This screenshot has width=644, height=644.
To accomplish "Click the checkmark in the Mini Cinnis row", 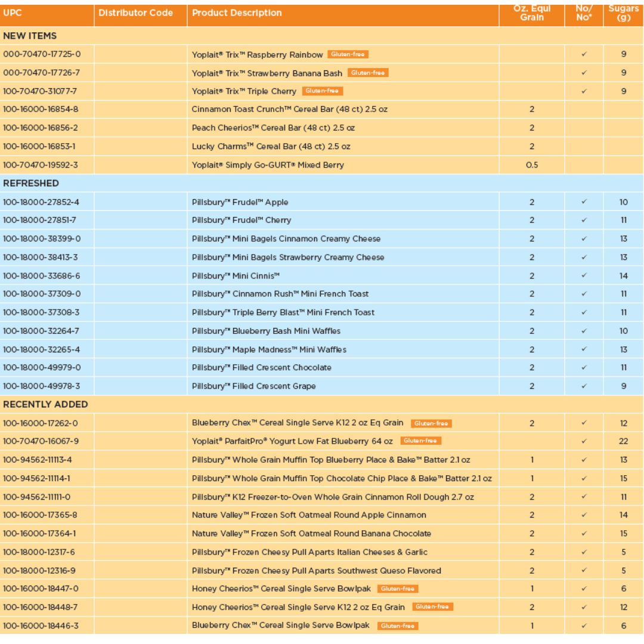I will pyautogui.click(x=584, y=275).
